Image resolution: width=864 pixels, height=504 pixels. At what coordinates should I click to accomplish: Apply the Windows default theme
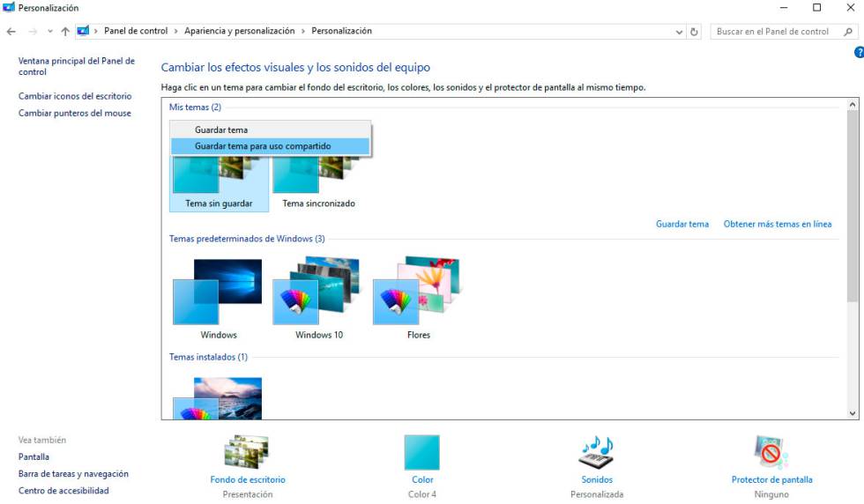point(219,299)
